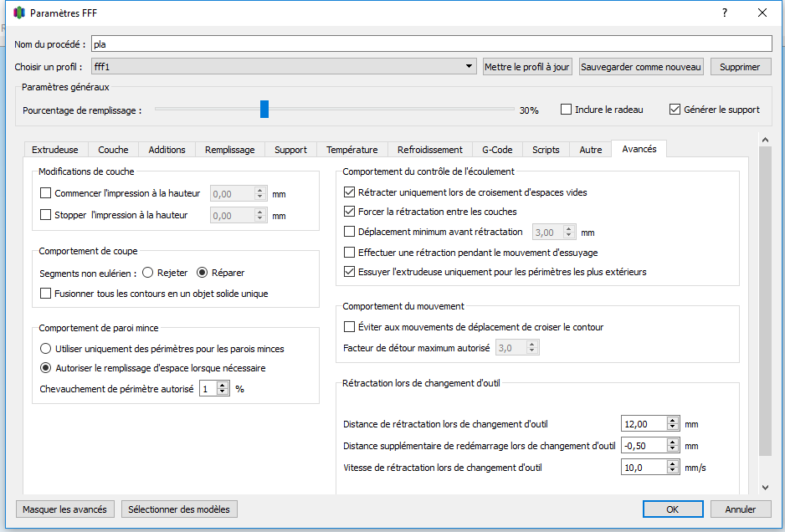Click the scrollbar up arrow
The height and width of the screenshot is (532, 785).
(765, 140)
